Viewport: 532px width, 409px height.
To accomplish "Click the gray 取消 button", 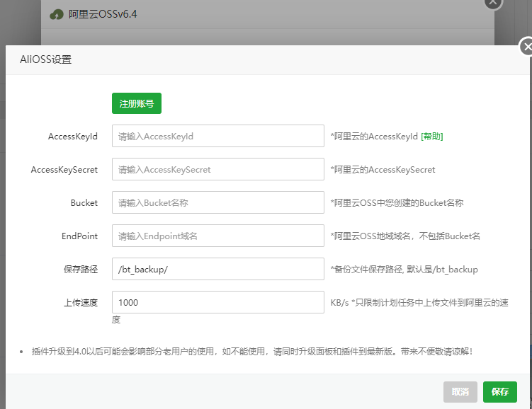I will [x=460, y=392].
